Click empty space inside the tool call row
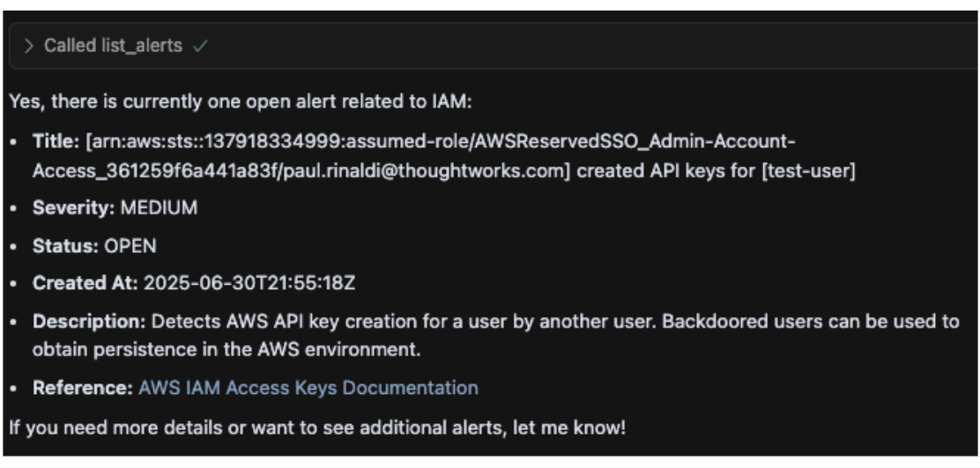The height and width of the screenshot is (468, 980). tap(594, 46)
